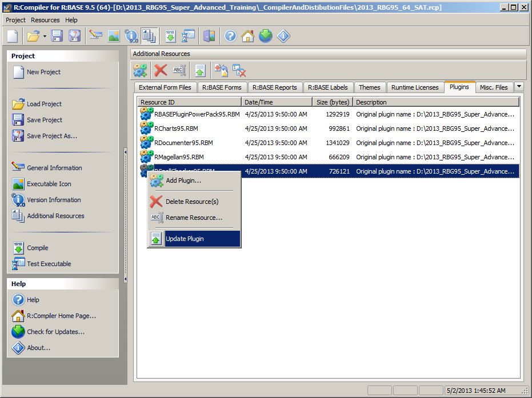The height and width of the screenshot is (398, 532).
Task: Open Version Information from the top toolbar
Action: click(x=131, y=36)
